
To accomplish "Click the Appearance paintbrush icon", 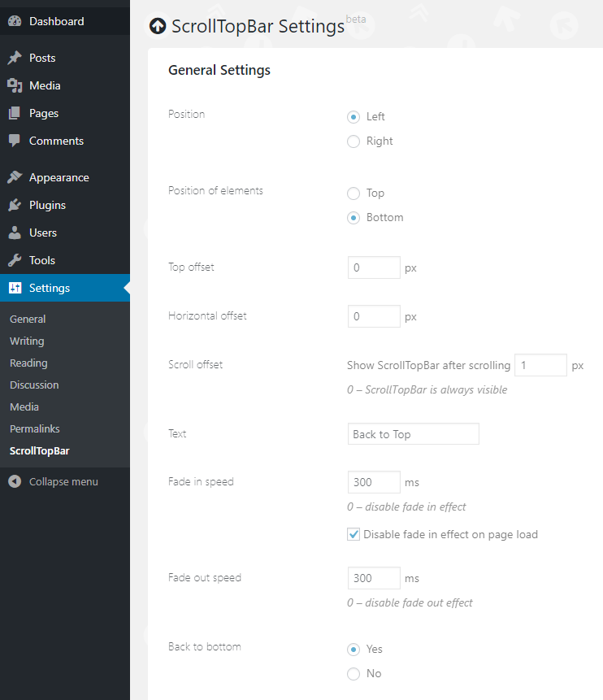I will pyautogui.click(x=15, y=177).
